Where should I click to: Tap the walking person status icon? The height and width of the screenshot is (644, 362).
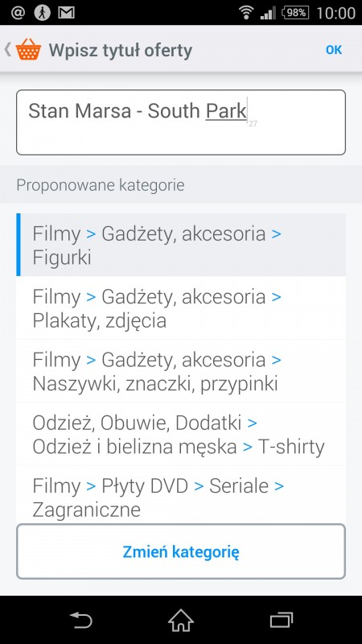[x=42, y=13]
